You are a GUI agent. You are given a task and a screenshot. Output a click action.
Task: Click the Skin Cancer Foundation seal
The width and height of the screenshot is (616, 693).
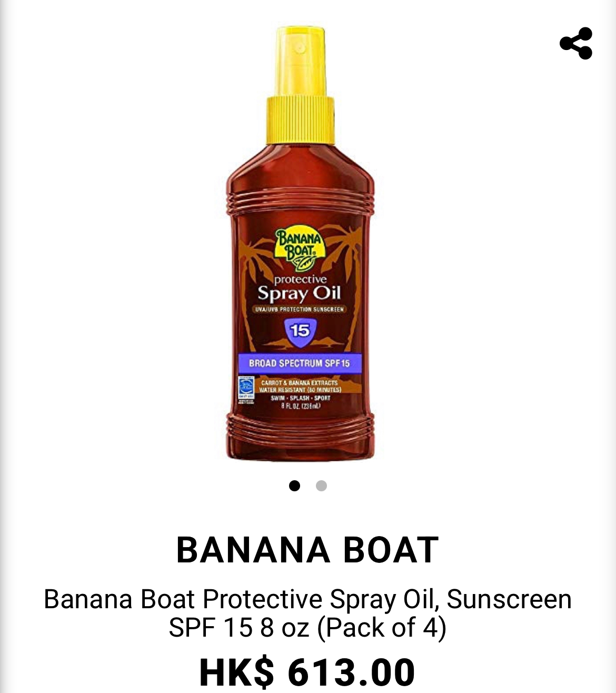246,390
